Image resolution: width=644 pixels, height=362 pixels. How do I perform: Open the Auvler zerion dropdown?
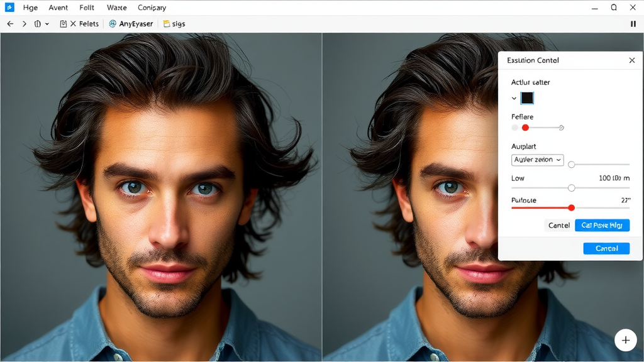tap(537, 160)
